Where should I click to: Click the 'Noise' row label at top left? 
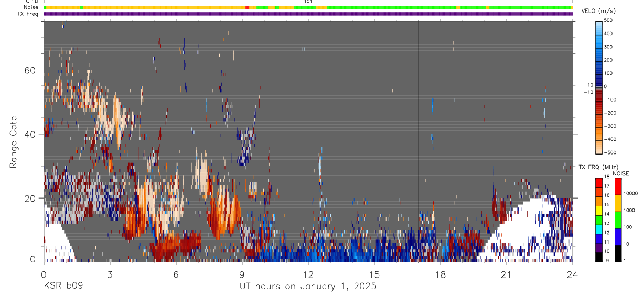[31, 7]
